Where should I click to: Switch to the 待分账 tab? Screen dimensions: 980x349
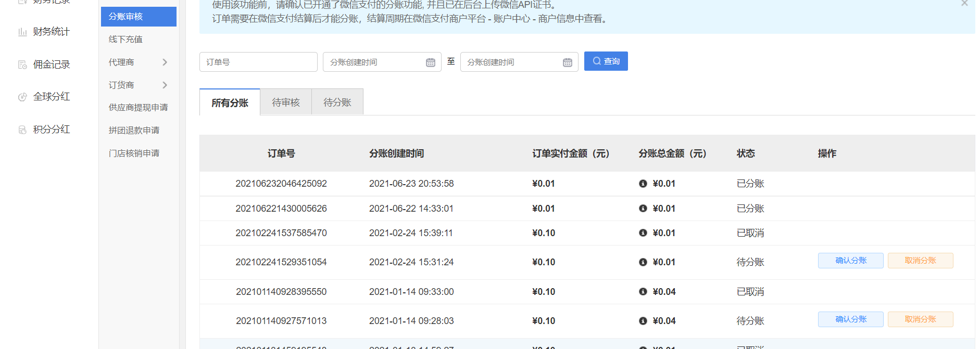click(337, 102)
